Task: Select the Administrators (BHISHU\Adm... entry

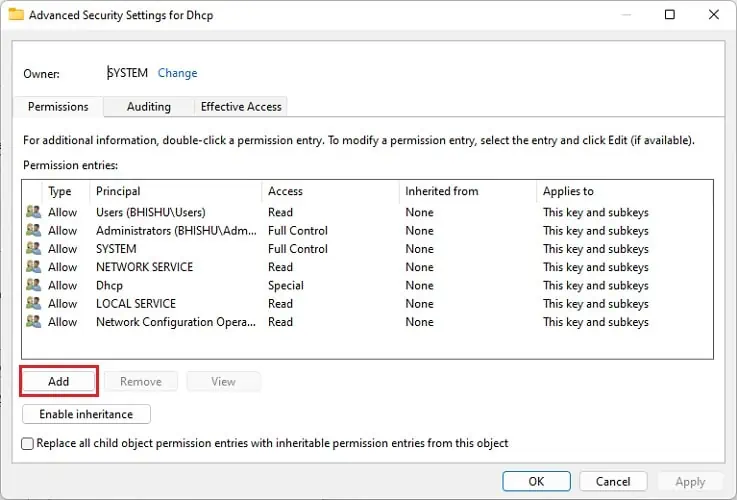Action: [x=367, y=230]
